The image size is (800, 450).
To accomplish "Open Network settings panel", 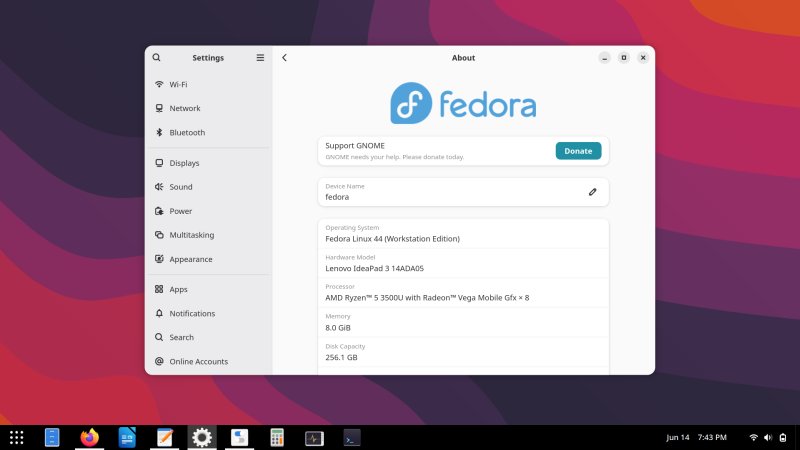I will click(208, 108).
